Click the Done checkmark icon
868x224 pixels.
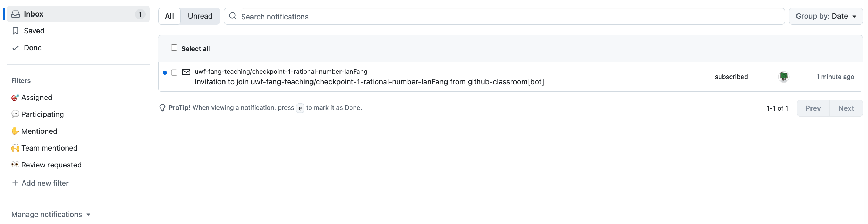coord(15,48)
